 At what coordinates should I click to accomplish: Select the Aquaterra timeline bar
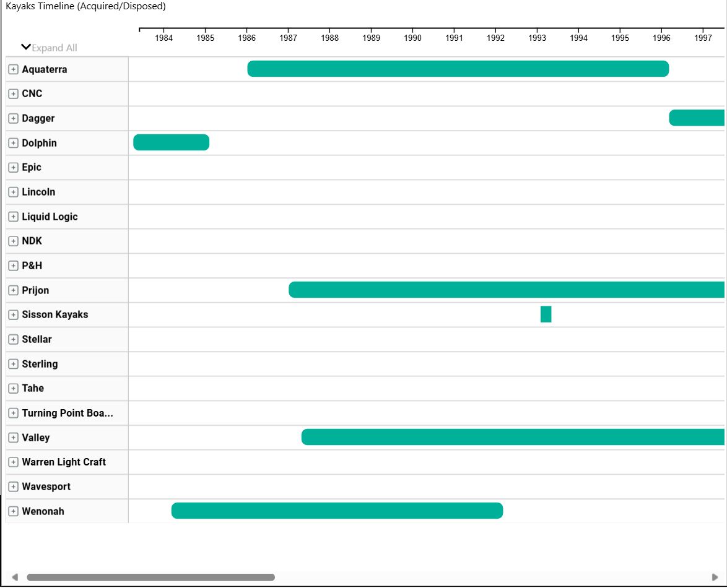point(458,69)
